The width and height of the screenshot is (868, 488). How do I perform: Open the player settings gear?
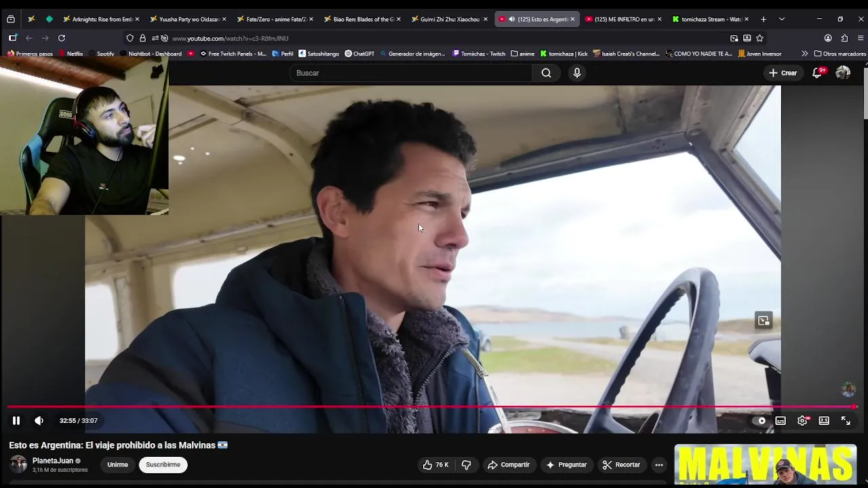point(802,421)
